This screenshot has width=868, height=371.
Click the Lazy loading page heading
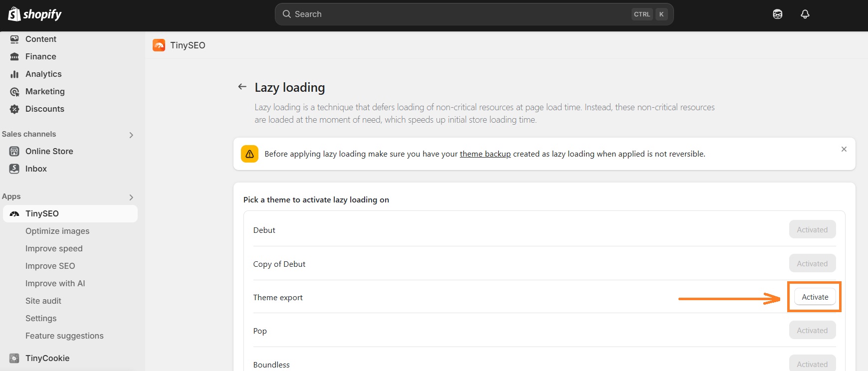pos(290,87)
